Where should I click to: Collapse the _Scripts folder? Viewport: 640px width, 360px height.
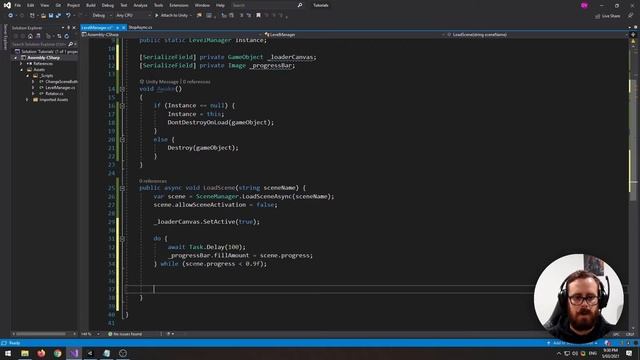27,76
